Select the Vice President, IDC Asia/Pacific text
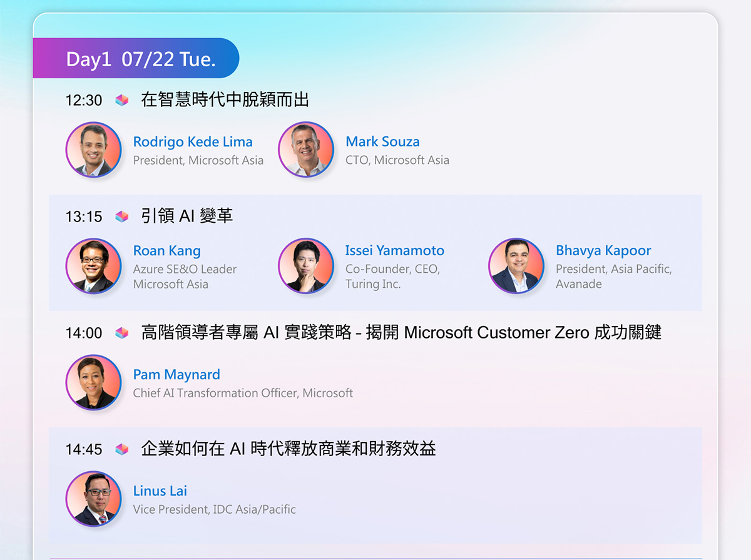 215,509
